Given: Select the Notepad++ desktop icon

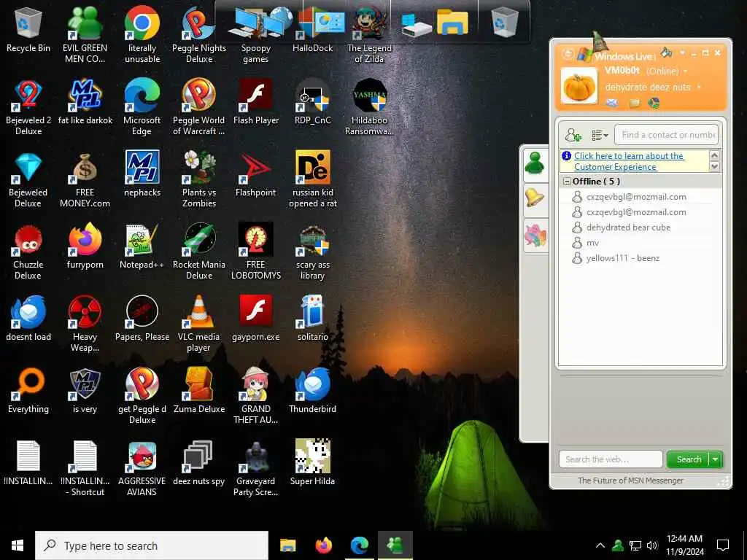Looking at the screenshot, I should [x=142, y=246].
